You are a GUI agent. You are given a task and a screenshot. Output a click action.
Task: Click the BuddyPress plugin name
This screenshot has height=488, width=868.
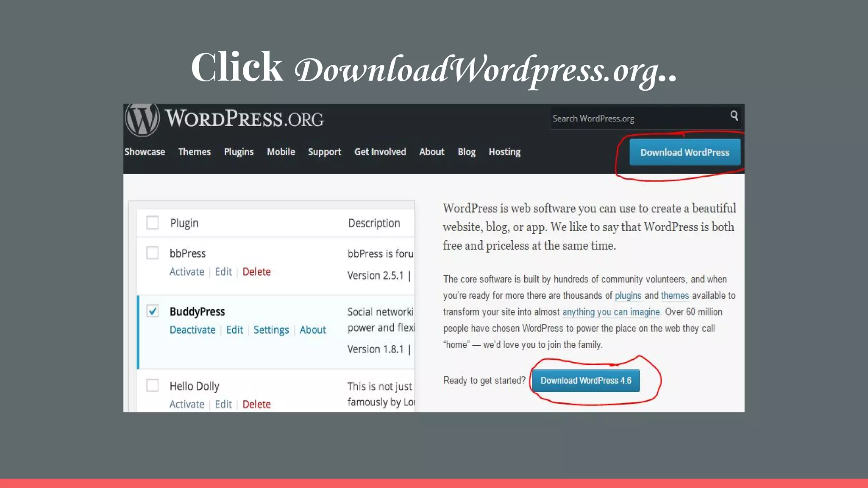197,311
